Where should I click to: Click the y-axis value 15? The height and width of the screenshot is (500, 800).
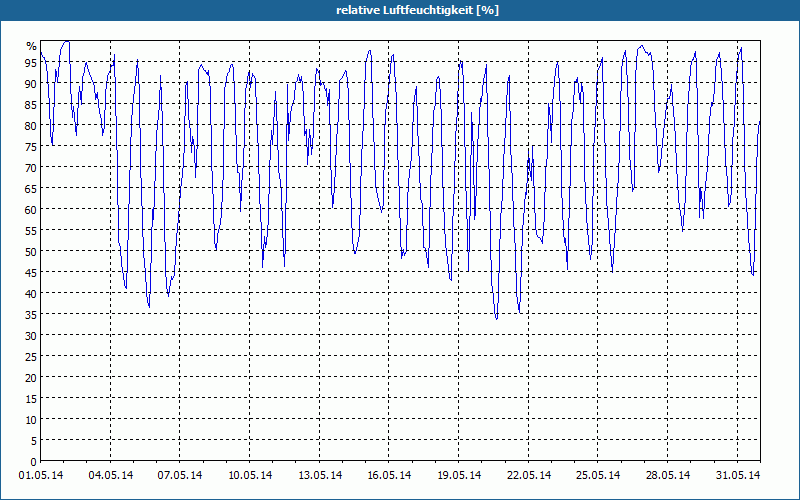(31, 399)
